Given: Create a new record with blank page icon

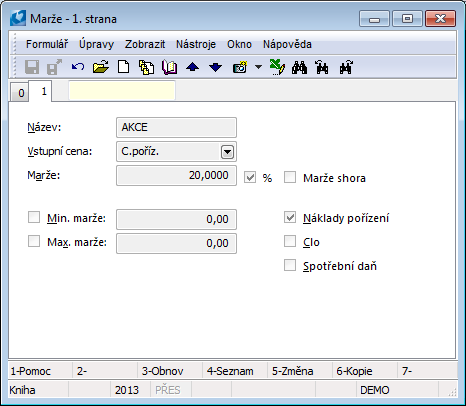Looking at the screenshot, I should pyautogui.click(x=124, y=67).
